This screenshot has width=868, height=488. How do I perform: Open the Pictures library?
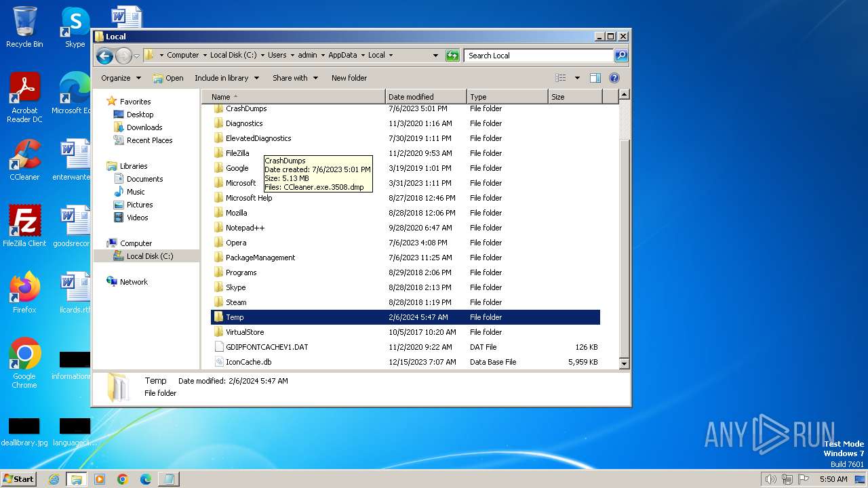coord(139,205)
